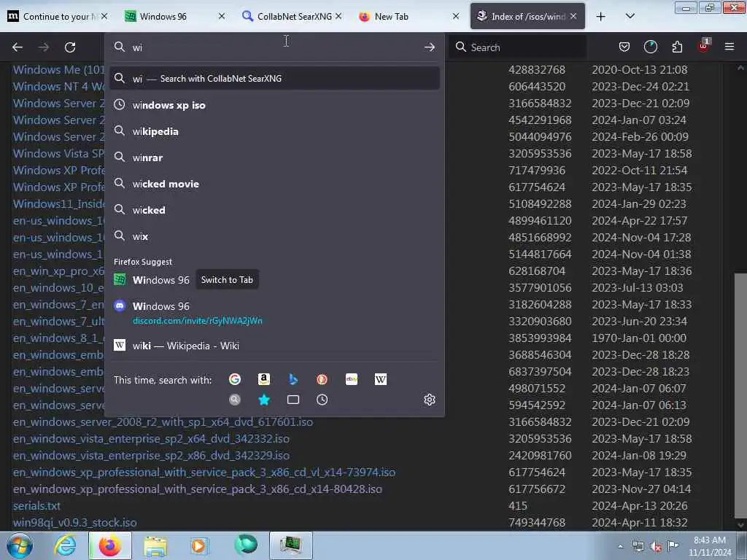Select the 'wikipedia' search suggestion
The image size is (747, 560).
[274, 131]
